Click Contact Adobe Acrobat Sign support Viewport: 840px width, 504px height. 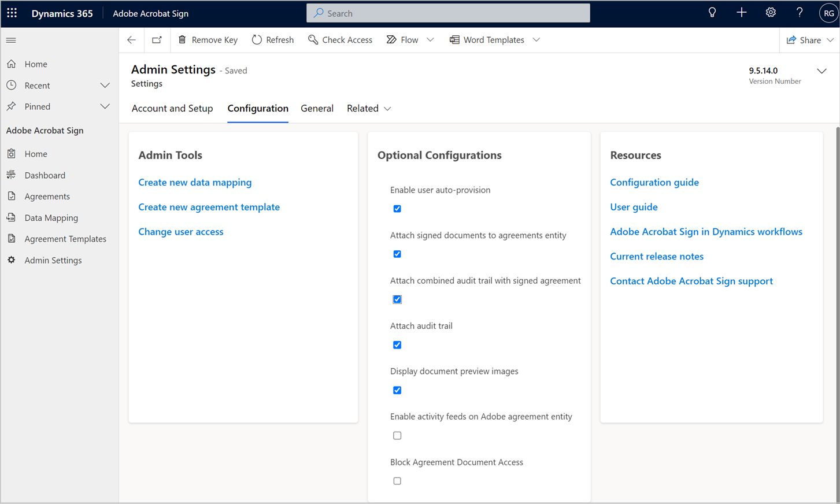tap(691, 281)
